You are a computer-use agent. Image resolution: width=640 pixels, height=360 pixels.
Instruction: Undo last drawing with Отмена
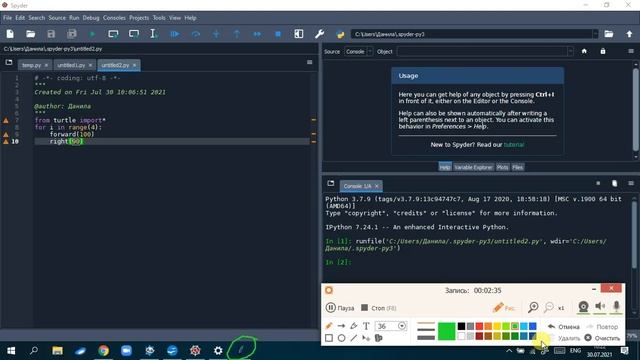pyautogui.click(x=564, y=327)
